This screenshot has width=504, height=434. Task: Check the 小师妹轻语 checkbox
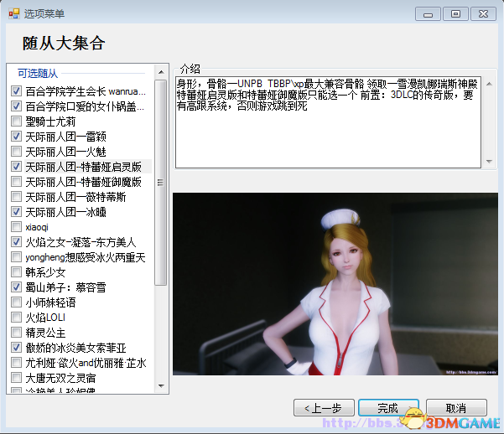point(16,302)
